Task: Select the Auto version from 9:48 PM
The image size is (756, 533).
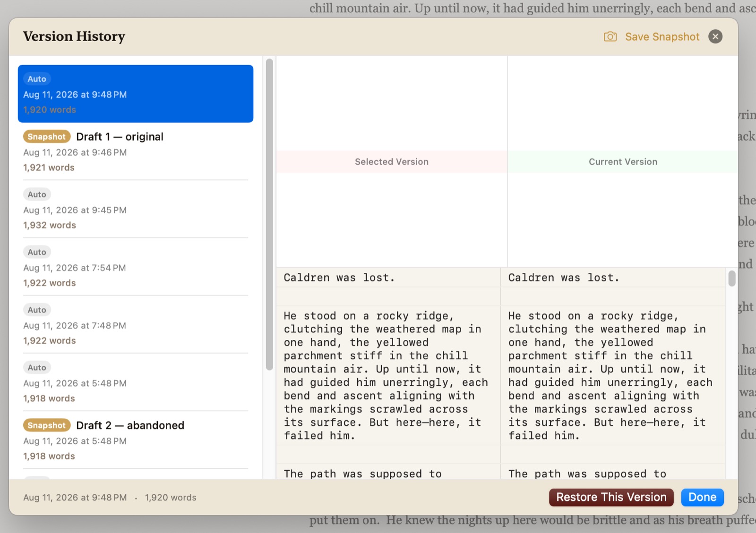Action: [136, 94]
